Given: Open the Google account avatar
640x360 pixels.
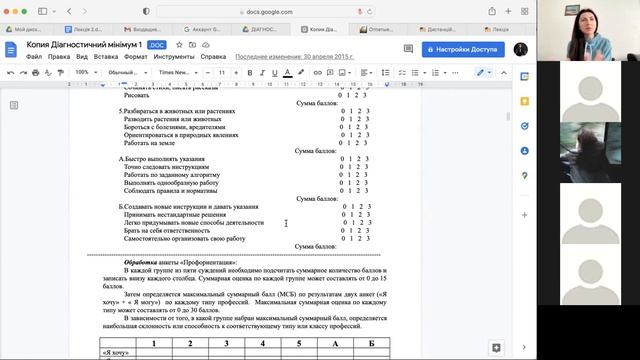Looking at the screenshot, I should (520, 49).
